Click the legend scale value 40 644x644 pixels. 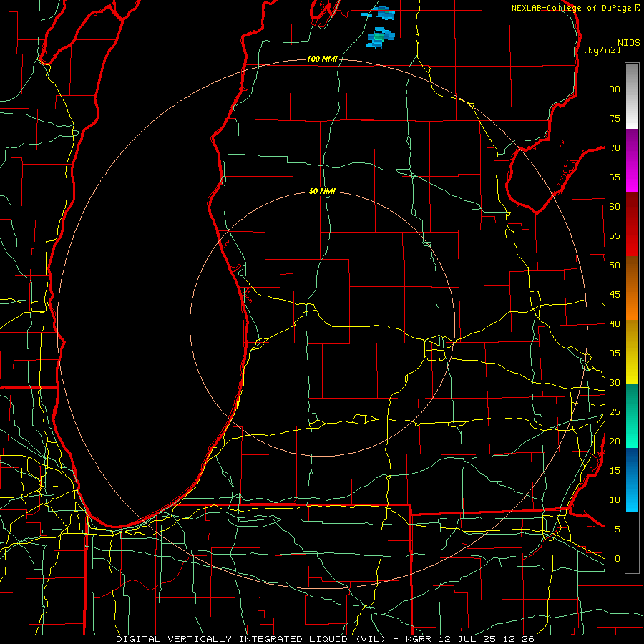tap(615, 323)
